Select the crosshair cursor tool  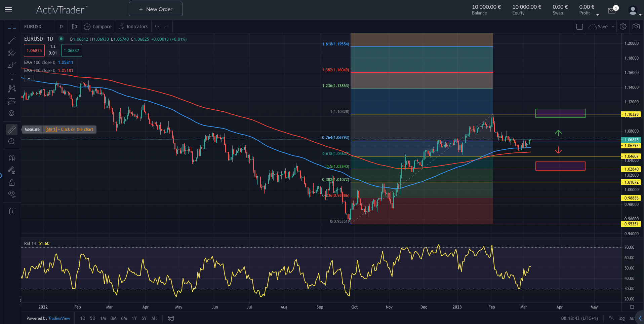point(12,28)
